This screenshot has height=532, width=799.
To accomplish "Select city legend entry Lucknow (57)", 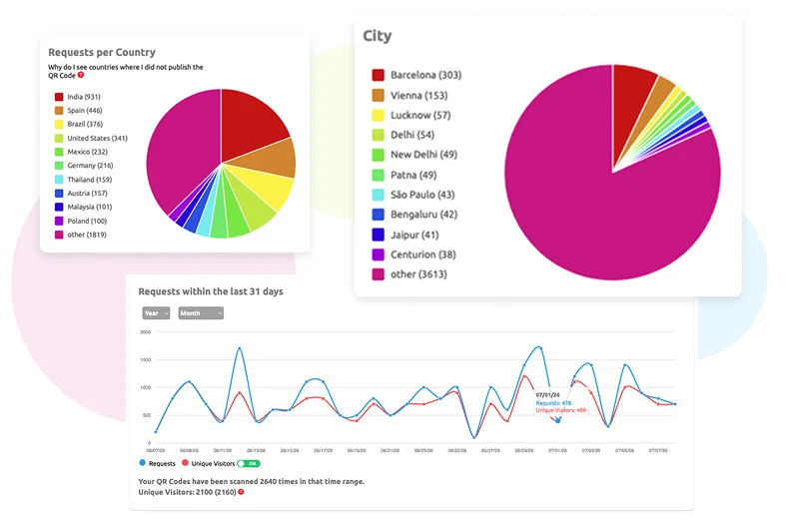I will coord(411,115).
